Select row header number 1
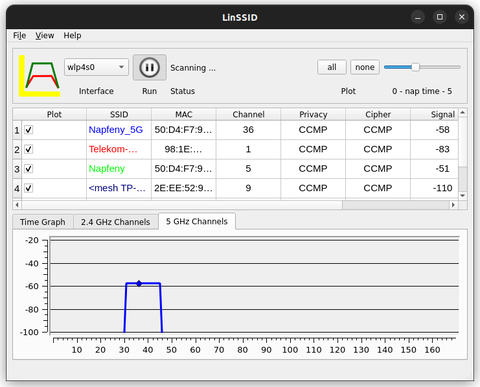The height and width of the screenshot is (387, 480). [x=17, y=130]
